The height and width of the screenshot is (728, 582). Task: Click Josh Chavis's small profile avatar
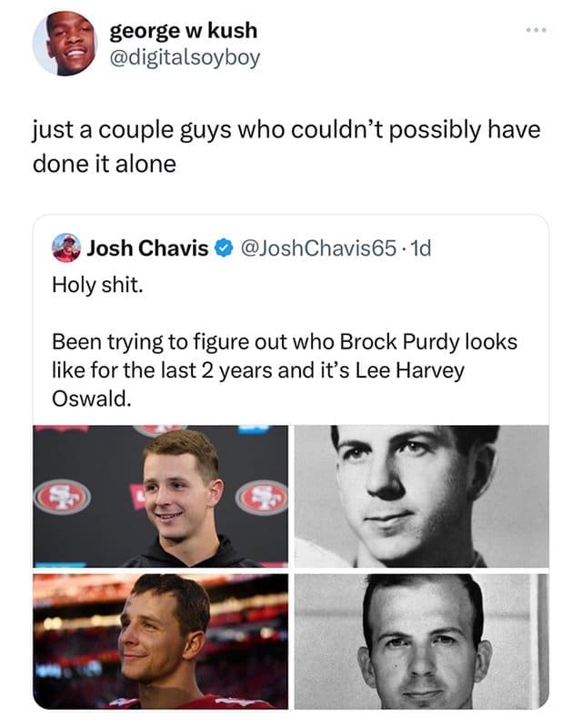[x=65, y=247]
